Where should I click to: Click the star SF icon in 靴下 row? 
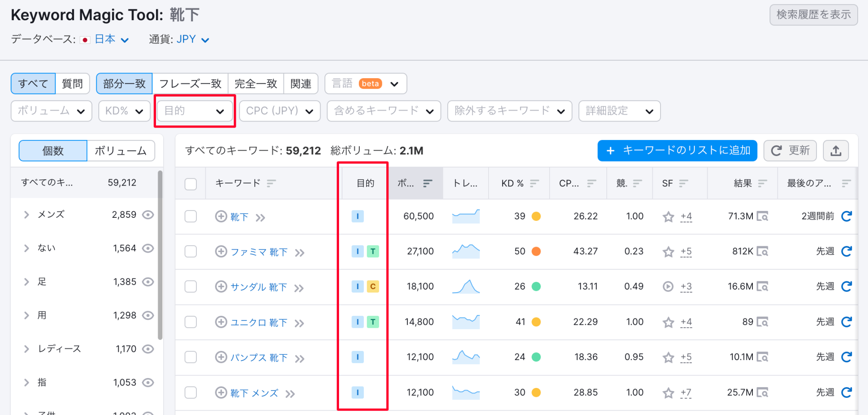668,217
